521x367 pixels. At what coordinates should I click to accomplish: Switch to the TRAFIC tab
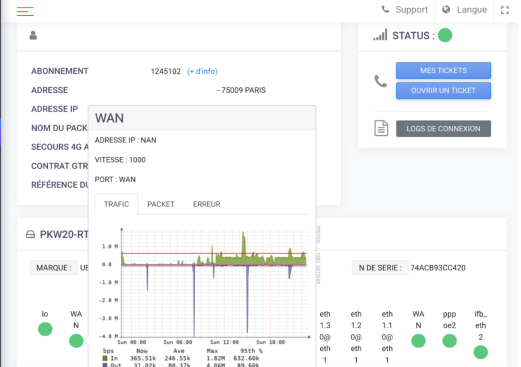[x=116, y=204]
